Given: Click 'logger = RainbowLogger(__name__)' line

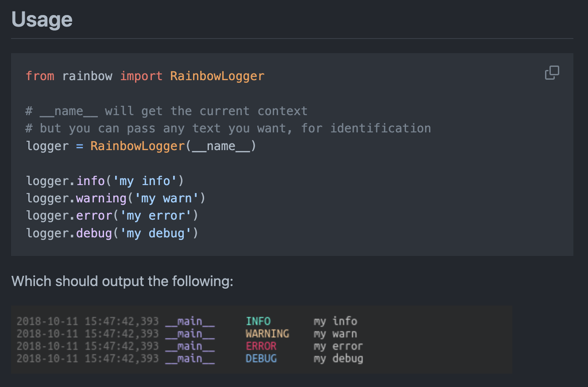Looking at the screenshot, I should (141, 146).
